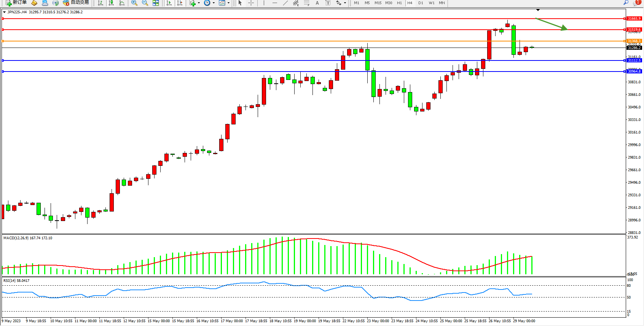
Task: Zoom in on the chart
Action: [x=134, y=3]
